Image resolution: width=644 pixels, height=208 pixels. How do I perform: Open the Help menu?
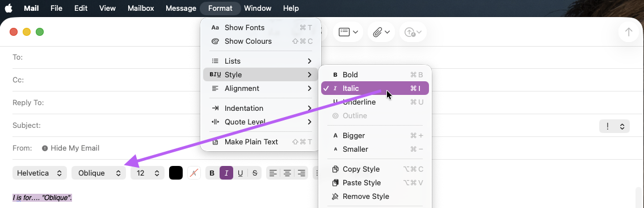(291, 8)
